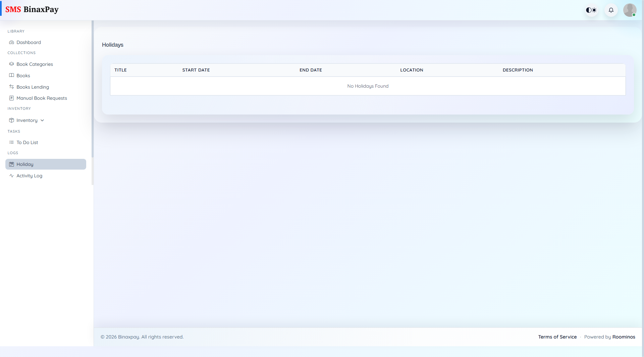
Task: Select the Dashboard icon in sidebar
Action: click(x=11, y=42)
